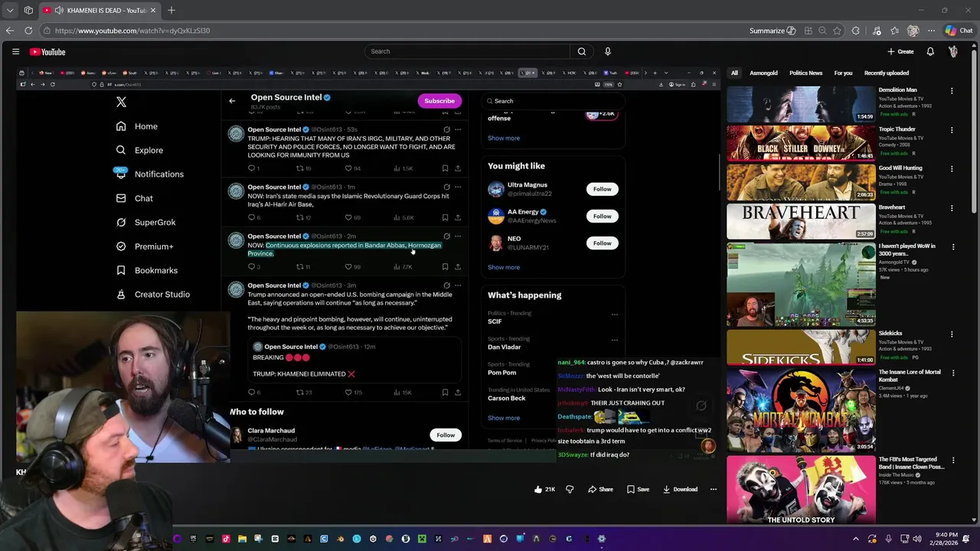Open options menu for Good Will Hunting
Viewport: 980px width, 551px height.
tap(952, 169)
